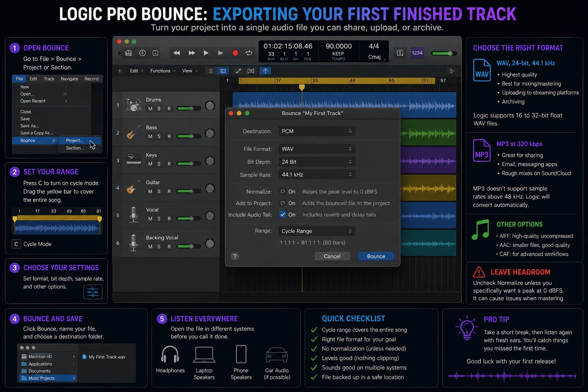This screenshot has width=588, height=392.
Task: Record-enable the Backing Vocal track
Action: pos(169,247)
